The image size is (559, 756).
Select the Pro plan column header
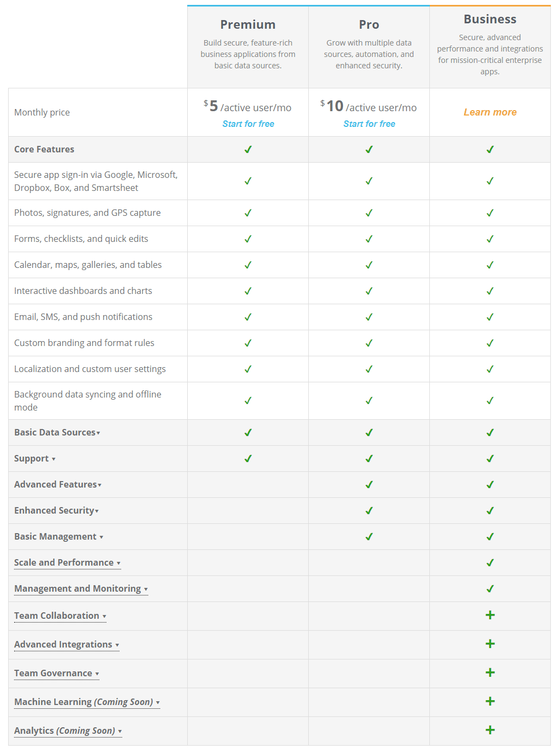click(369, 24)
